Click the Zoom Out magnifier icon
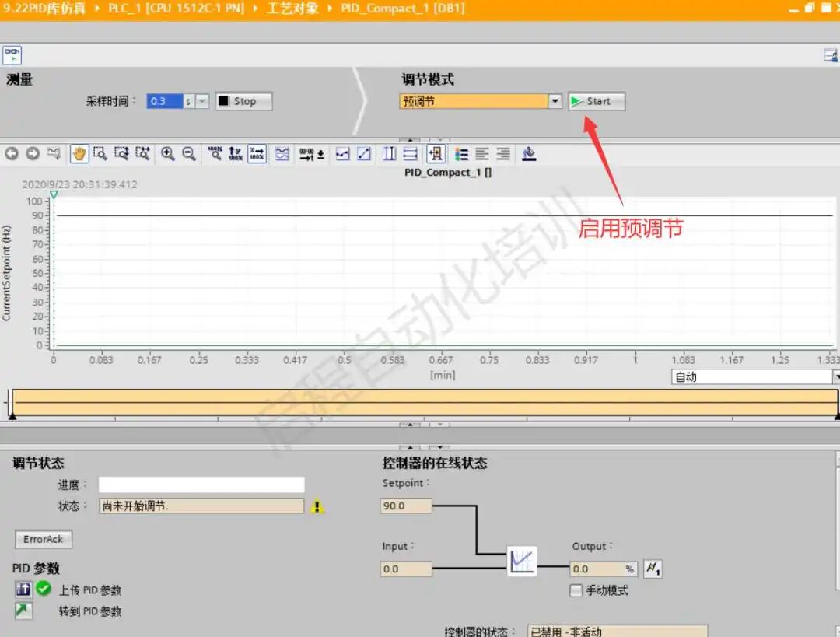840x637 pixels. (x=189, y=153)
